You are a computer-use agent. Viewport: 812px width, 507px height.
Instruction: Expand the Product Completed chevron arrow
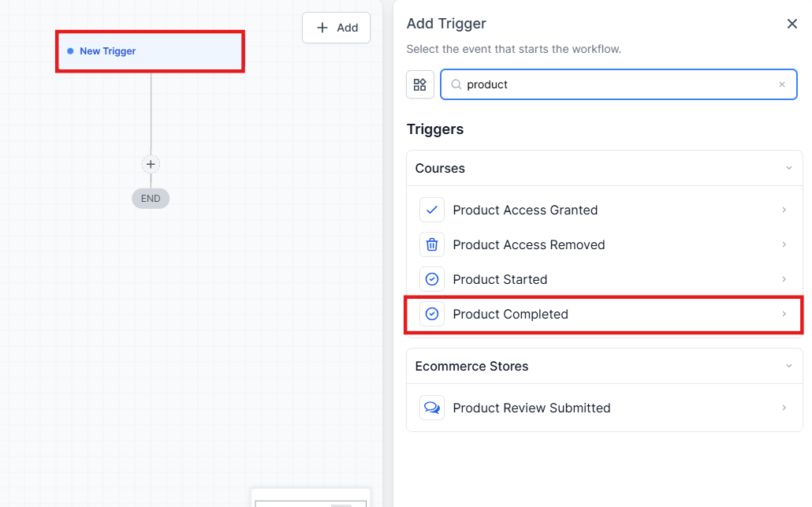(x=784, y=314)
